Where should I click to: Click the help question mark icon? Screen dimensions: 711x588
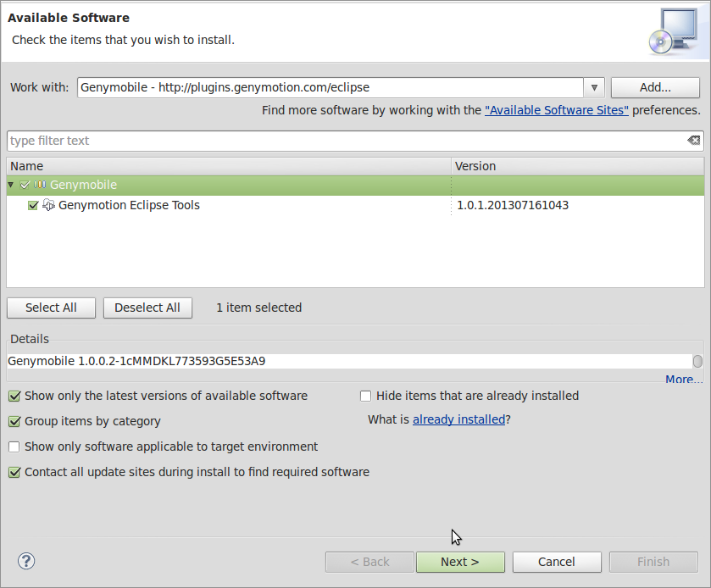coord(26,561)
